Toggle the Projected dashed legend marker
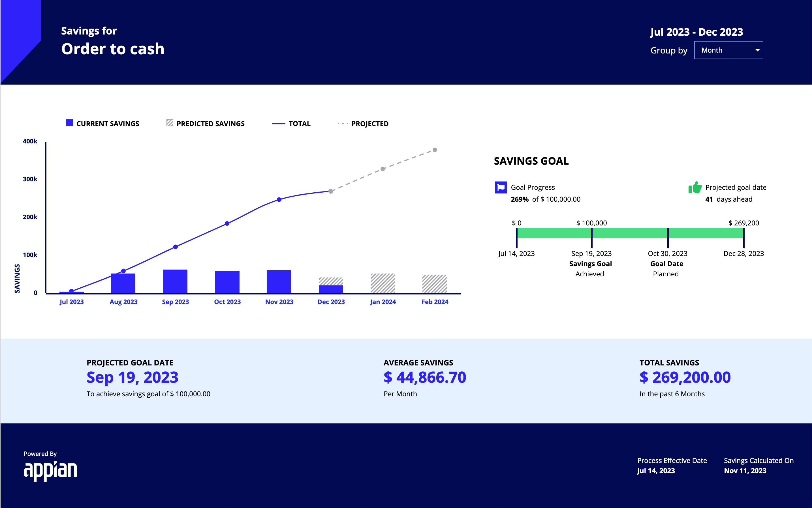The image size is (812, 508). tap(342, 124)
